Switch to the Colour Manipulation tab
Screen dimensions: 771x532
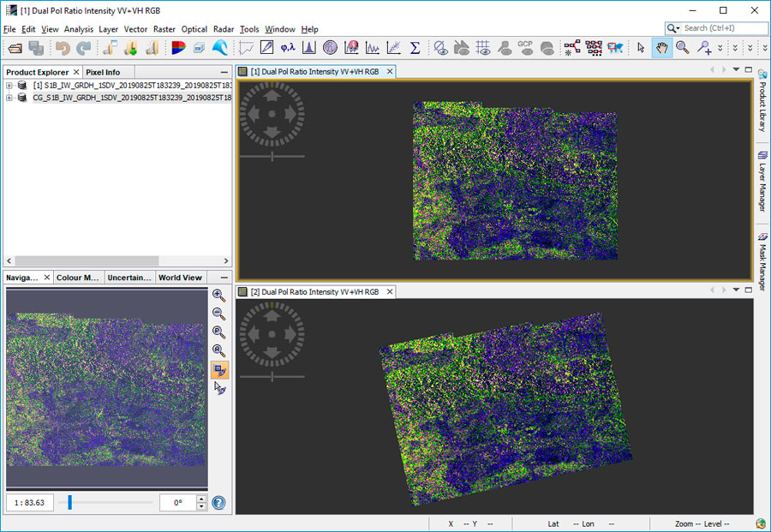tap(78, 278)
